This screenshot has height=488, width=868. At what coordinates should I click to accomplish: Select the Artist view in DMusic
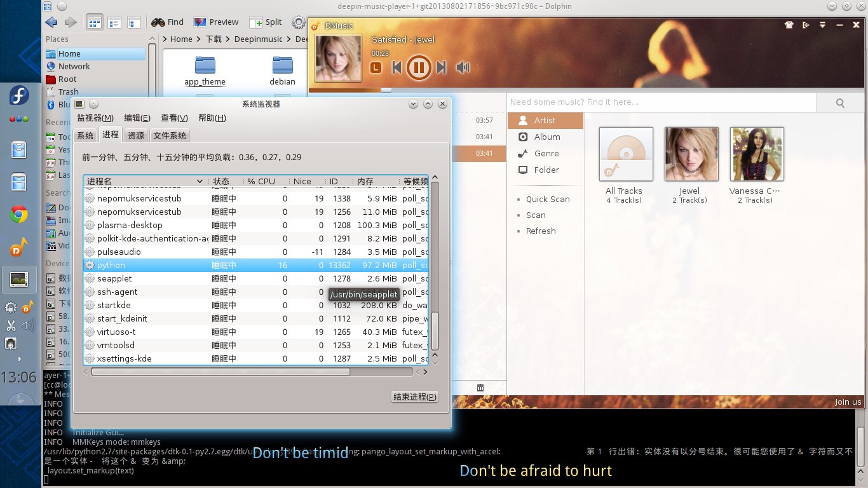point(545,120)
